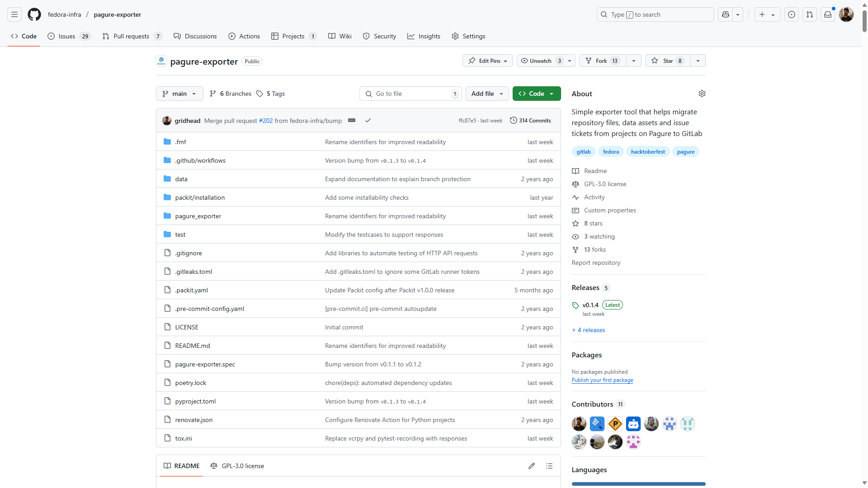This screenshot has width=868, height=488.
Task: Open the Projects tab
Action: (294, 36)
